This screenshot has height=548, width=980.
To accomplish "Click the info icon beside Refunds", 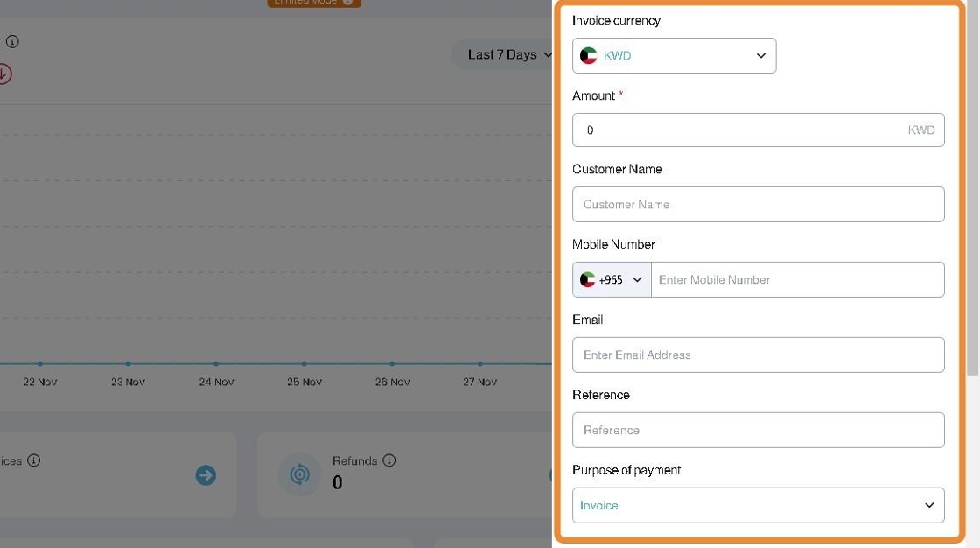I will (x=389, y=460).
